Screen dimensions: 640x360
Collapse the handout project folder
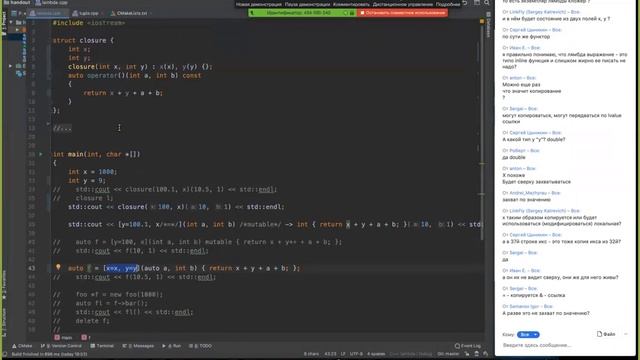(x=11, y=22)
